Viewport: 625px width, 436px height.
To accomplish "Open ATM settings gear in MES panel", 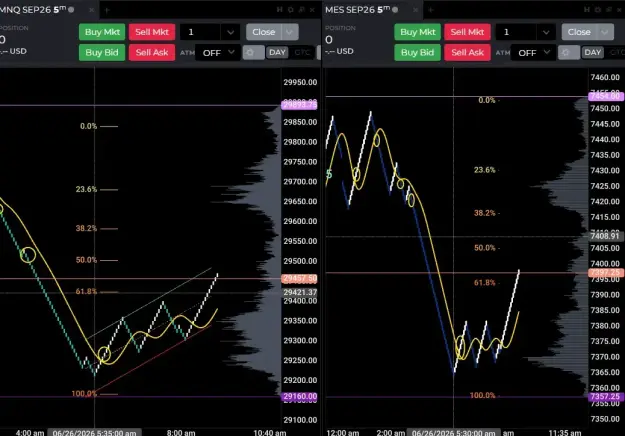I will 569,53.
